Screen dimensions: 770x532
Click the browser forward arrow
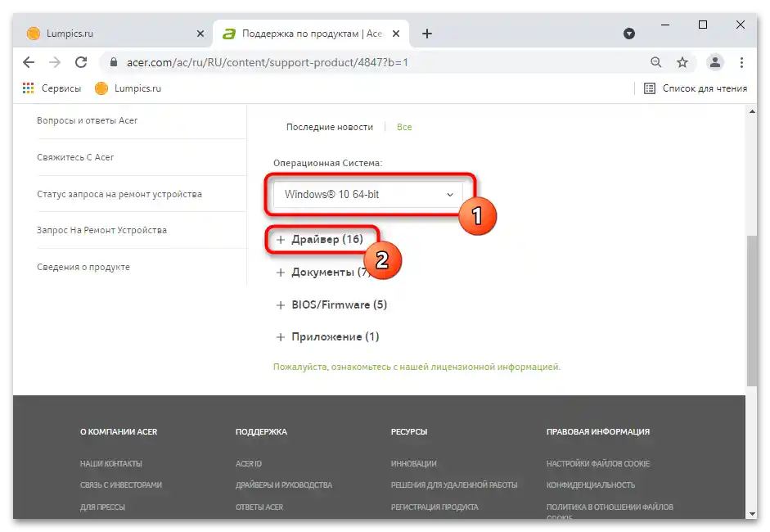tap(55, 62)
